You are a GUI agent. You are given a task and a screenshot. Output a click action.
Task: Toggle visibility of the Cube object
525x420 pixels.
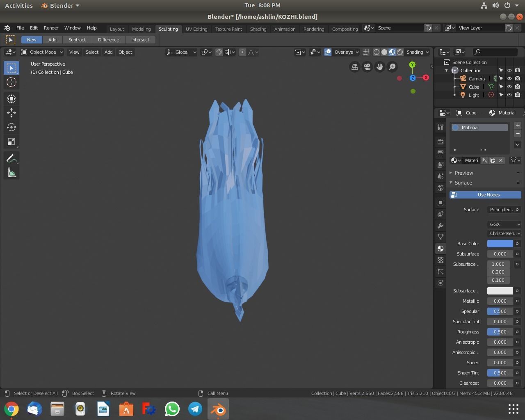click(509, 87)
